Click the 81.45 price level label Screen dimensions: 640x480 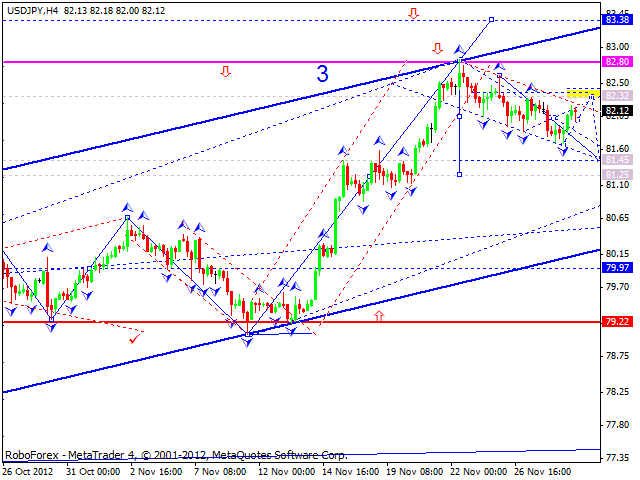pyautogui.click(x=617, y=160)
